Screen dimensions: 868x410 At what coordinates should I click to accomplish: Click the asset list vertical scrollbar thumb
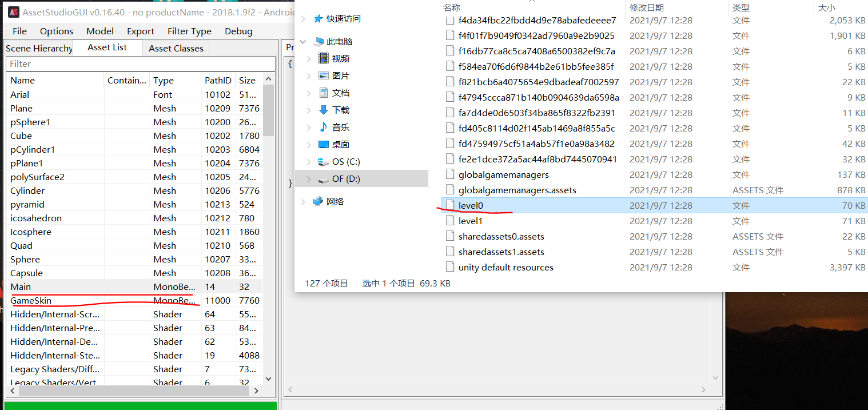268,109
